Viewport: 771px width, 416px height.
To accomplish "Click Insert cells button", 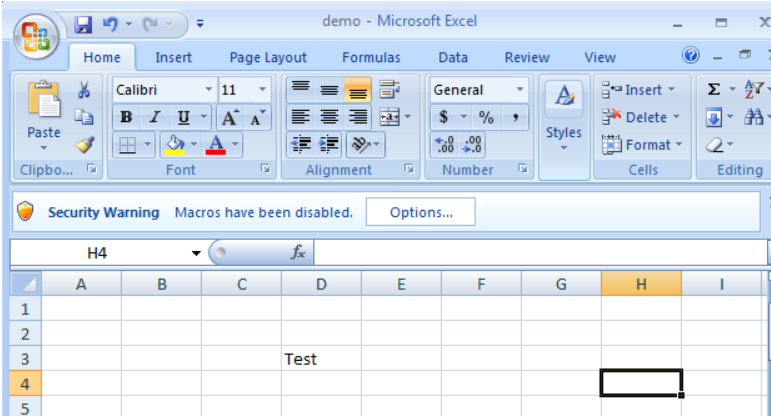I will pyautogui.click(x=638, y=90).
